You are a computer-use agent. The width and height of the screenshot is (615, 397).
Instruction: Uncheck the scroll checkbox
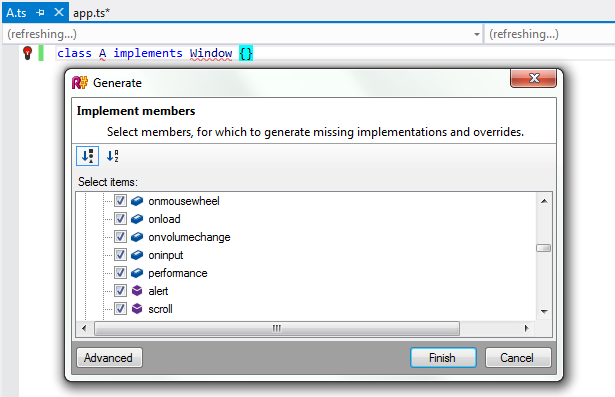pyautogui.click(x=120, y=309)
